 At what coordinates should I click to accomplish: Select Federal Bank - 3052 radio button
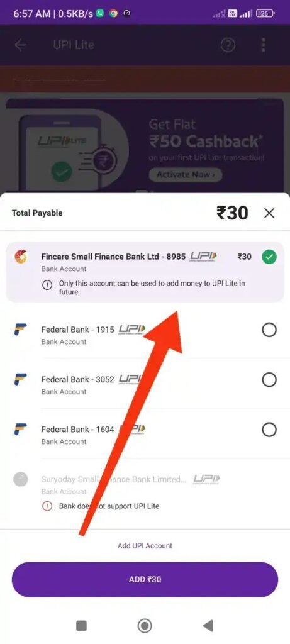tap(269, 380)
